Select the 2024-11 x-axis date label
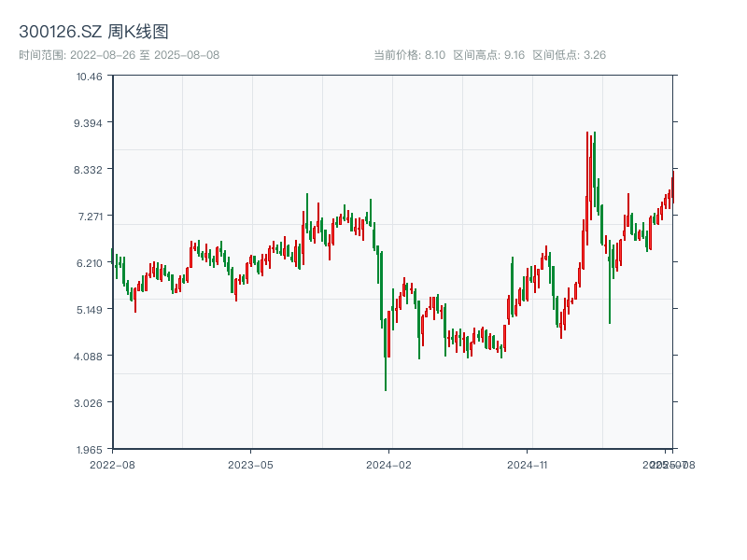The width and height of the screenshot is (747, 560). [x=528, y=464]
